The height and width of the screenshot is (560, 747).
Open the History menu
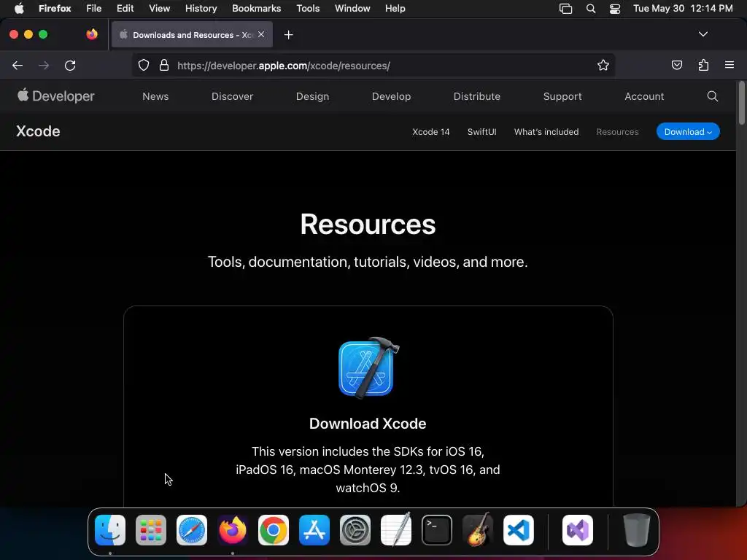(x=201, y=8)
